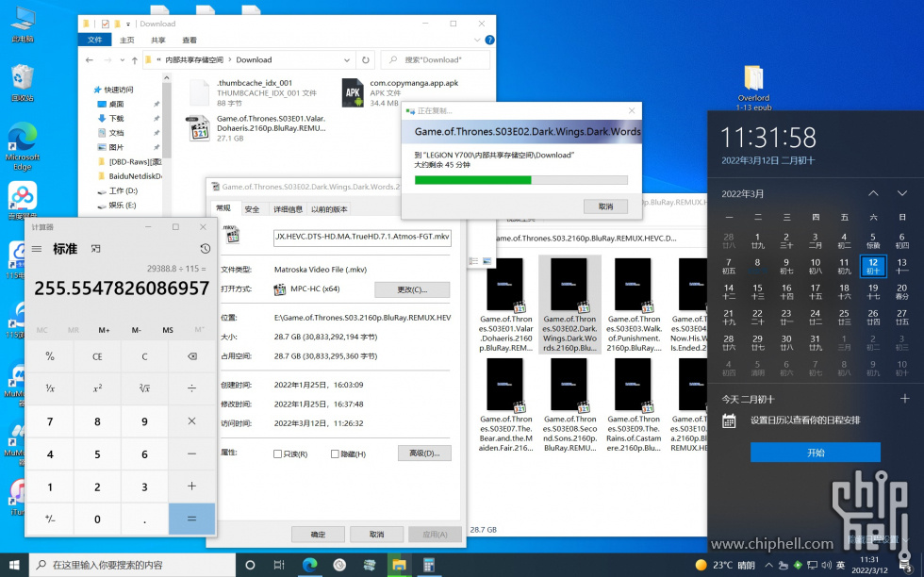924x577 pixels.
Task: Click 取消 in copy progress dialog
Action: pos(605,206)
